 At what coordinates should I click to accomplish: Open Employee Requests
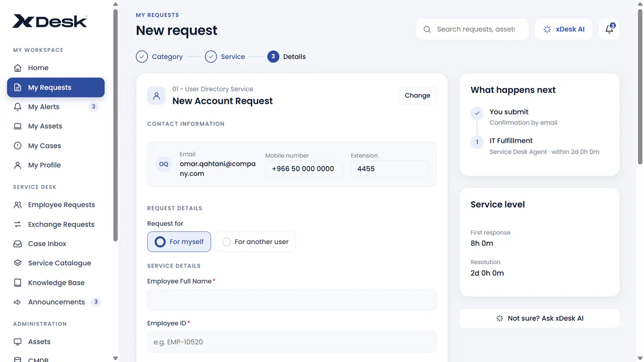pyautogui.click(x=56, y=205)
